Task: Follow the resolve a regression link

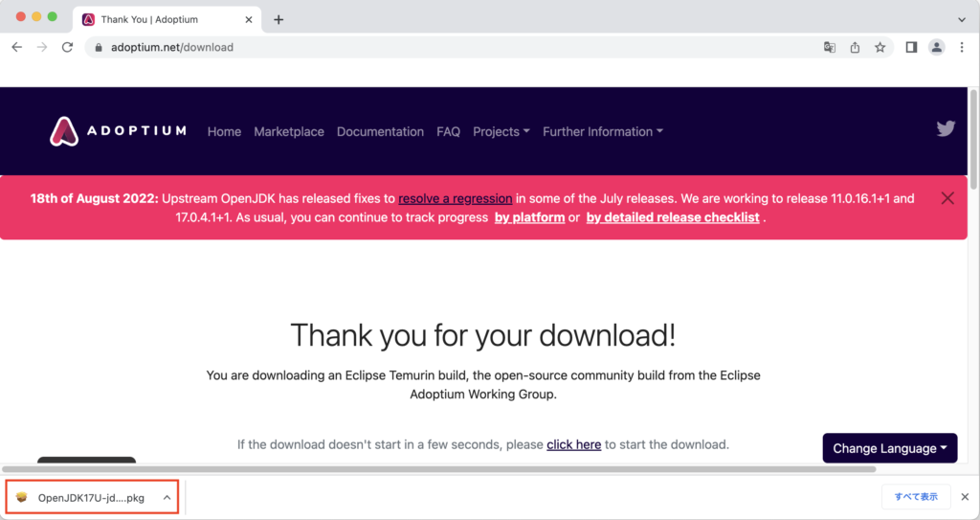Action: (x=456, y=198)
